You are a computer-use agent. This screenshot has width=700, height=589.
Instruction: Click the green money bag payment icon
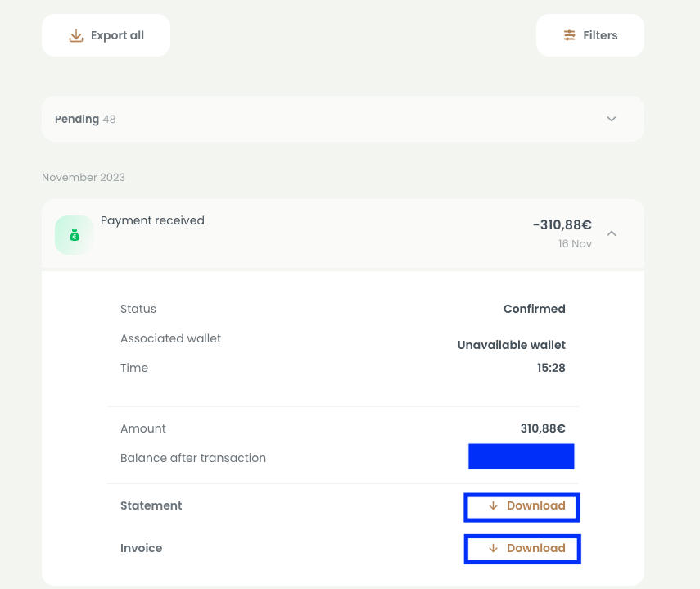click(x=74, y=235)
